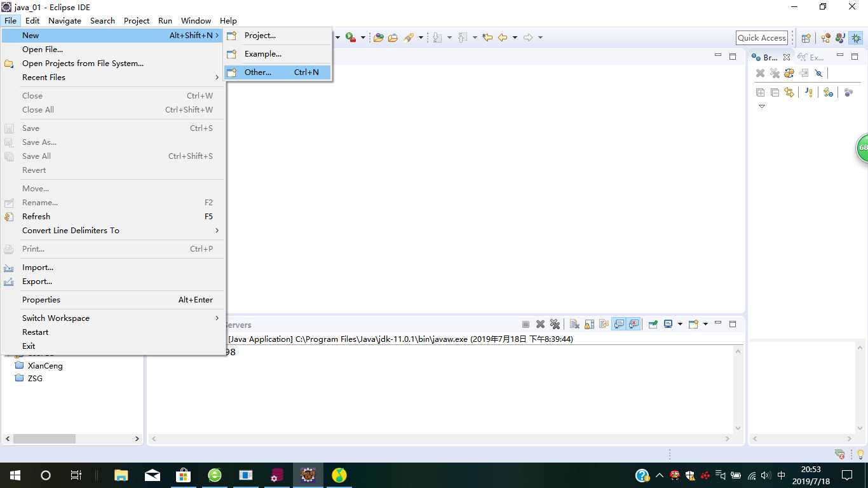Viewport: 868px width, 488px height.
Task: Switch to the Breakpoints tab
Action: tap(770, 57)
